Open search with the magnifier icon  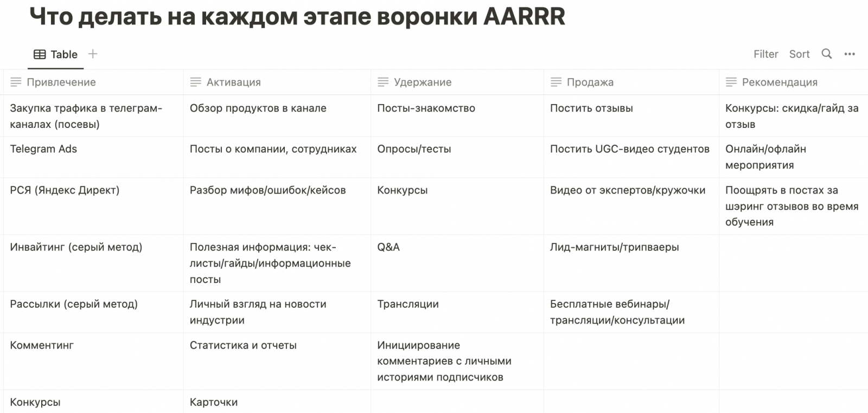(827, 54)
